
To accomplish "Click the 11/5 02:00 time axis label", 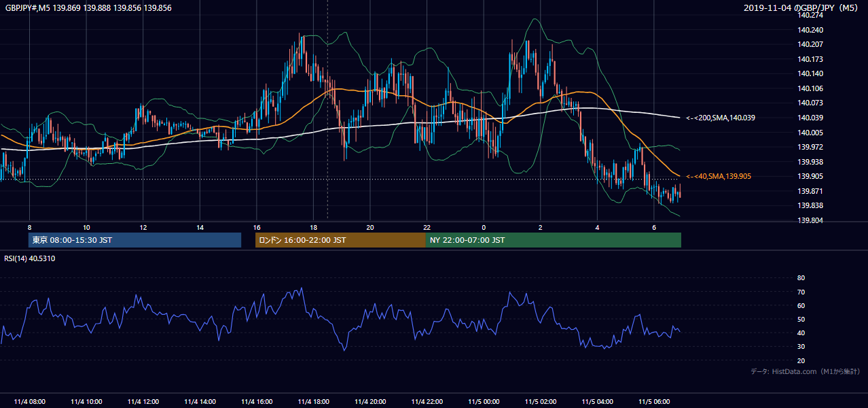I will click(540, 401).
